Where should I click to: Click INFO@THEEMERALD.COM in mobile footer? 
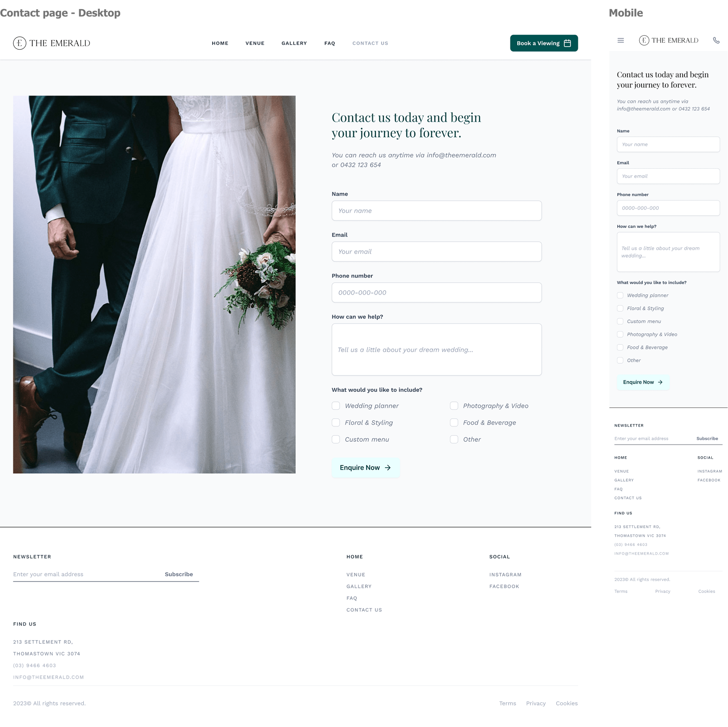point(641,554)
